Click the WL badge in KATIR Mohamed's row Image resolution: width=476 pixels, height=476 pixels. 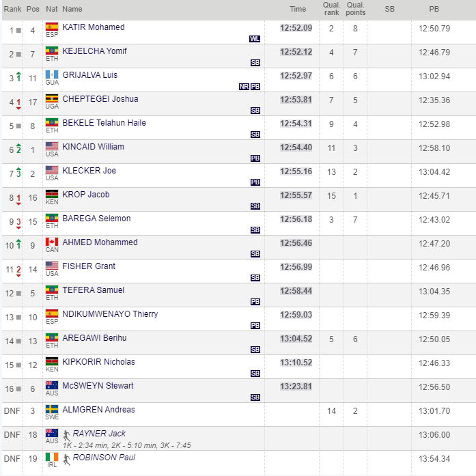click(255, 39)
